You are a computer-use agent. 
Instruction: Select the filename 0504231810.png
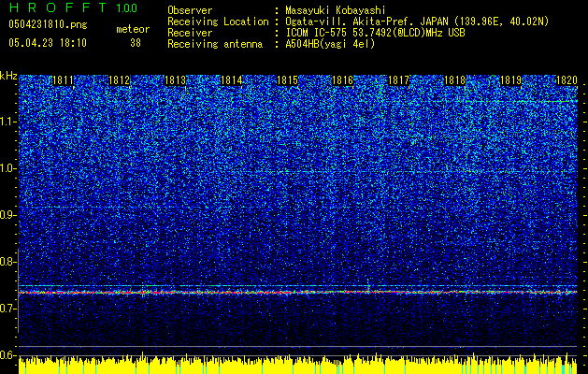click(x=48, y=25)
